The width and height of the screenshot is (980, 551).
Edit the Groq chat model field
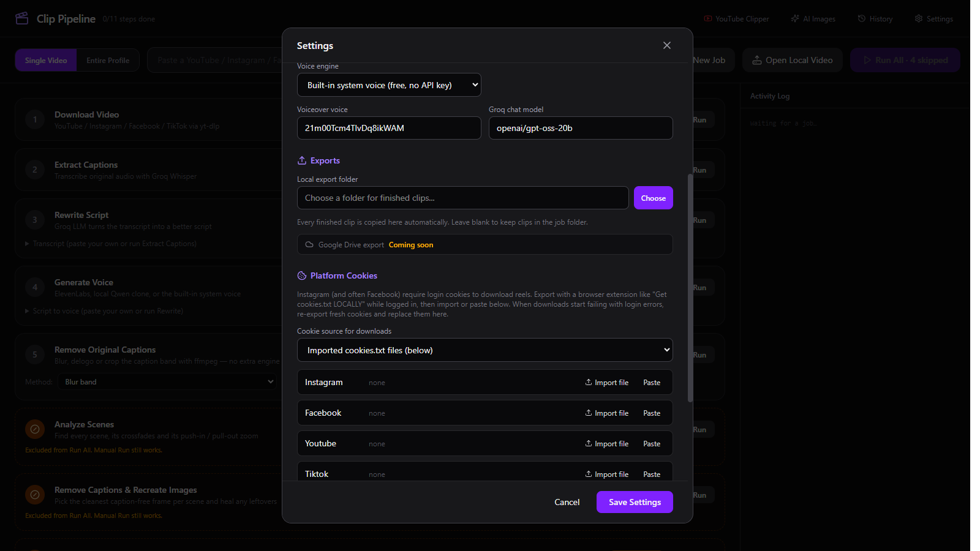[x=581, y=128]
